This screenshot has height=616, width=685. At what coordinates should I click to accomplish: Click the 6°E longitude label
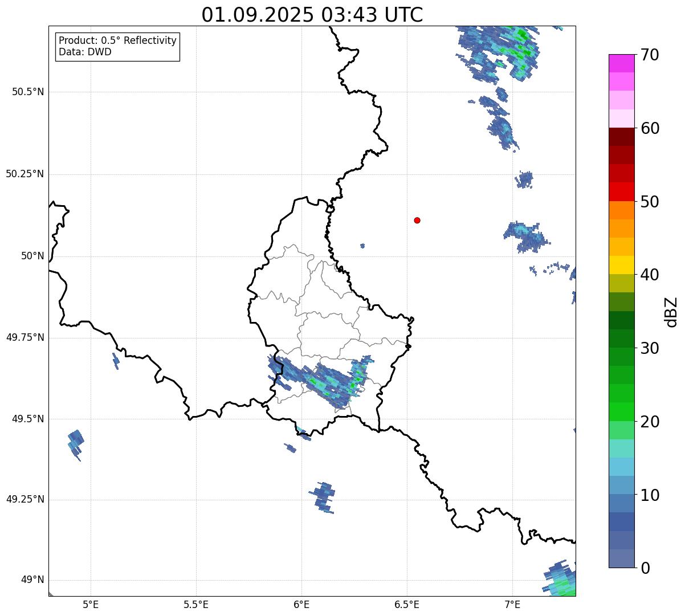pos(301,604)
